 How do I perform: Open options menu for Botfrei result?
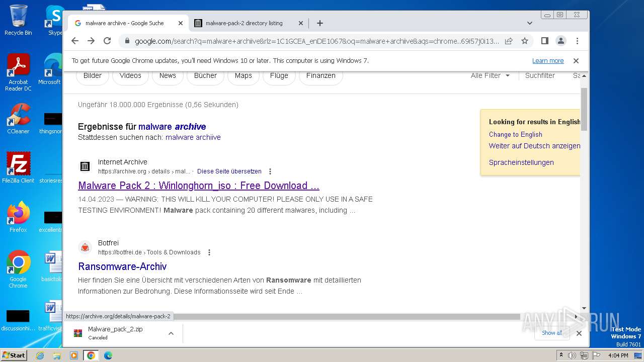209,252
